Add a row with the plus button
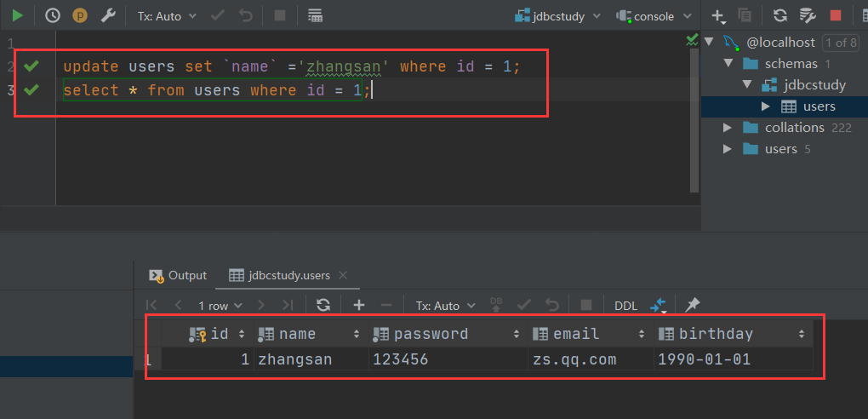 (359, 305)
